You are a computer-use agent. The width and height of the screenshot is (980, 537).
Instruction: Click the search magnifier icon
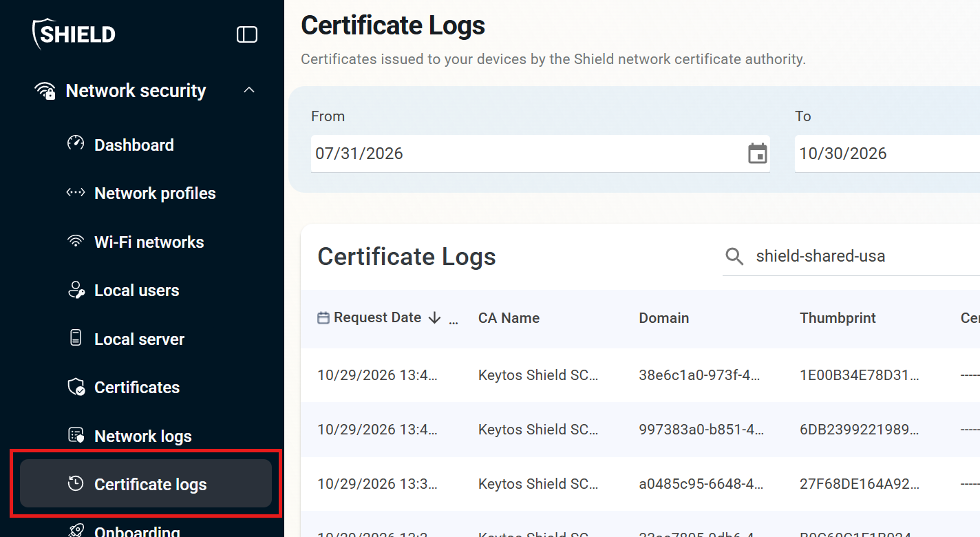(734, 257)
